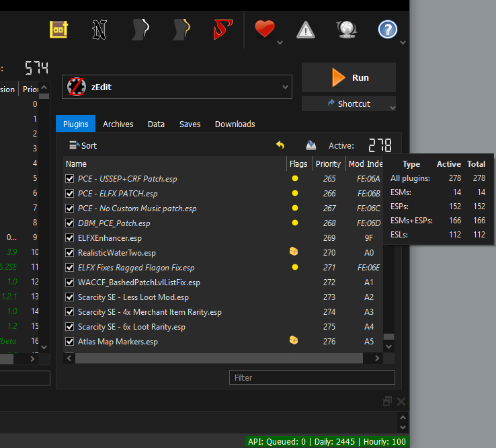Screen dimensions: 496x448
Task: Sort by the Priority column header
Action: pos(328,163)
